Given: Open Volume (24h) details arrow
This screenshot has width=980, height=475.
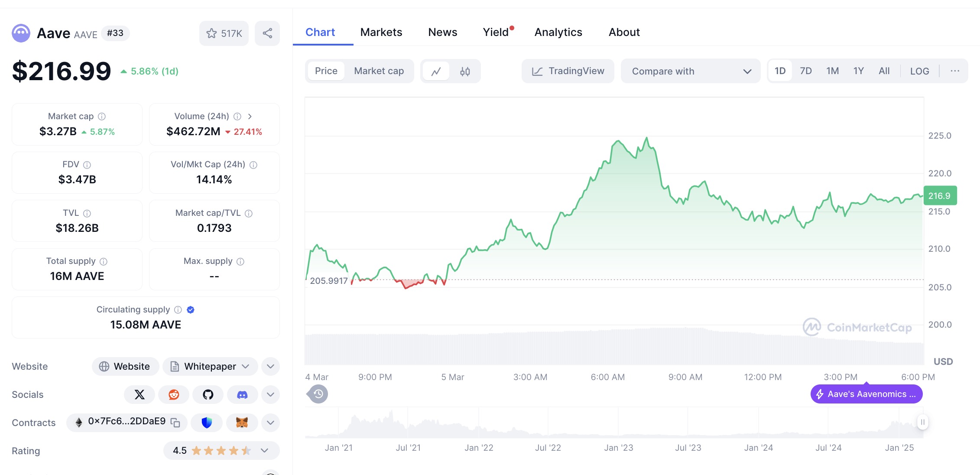Looking at the screenshot, I should [250, 117].
